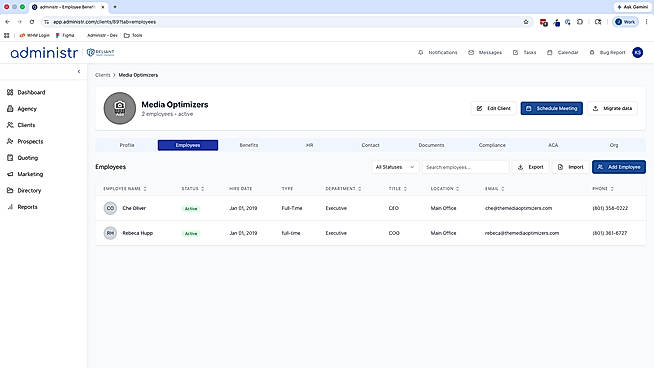This screenshot has height=368, width=654.
Task: Open the Messages envelope
Action: [x=471, y=53]
